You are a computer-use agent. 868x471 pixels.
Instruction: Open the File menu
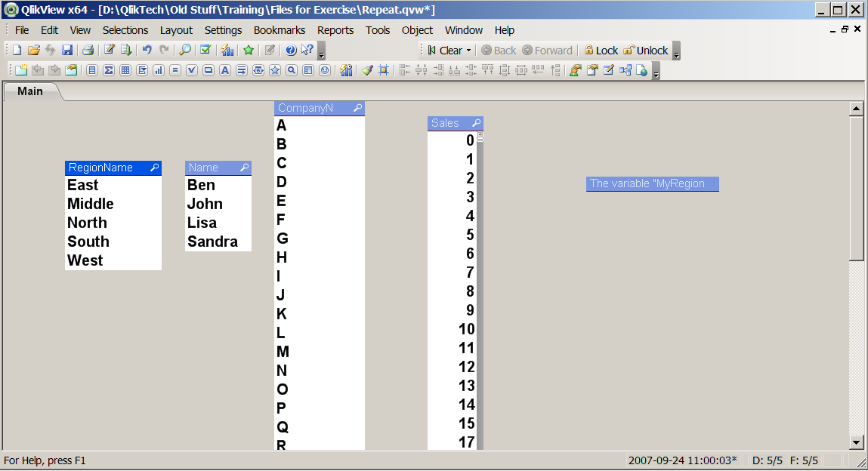tap(22, 30)
